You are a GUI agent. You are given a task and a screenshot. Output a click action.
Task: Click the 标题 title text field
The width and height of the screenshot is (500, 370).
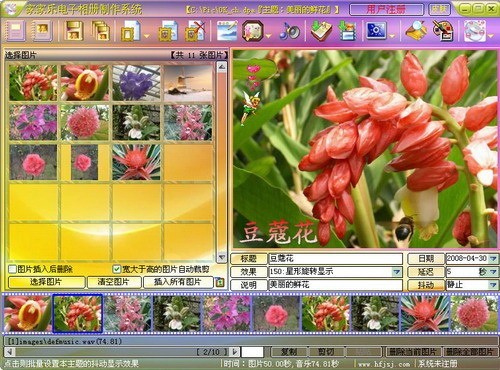coord(335,258)
